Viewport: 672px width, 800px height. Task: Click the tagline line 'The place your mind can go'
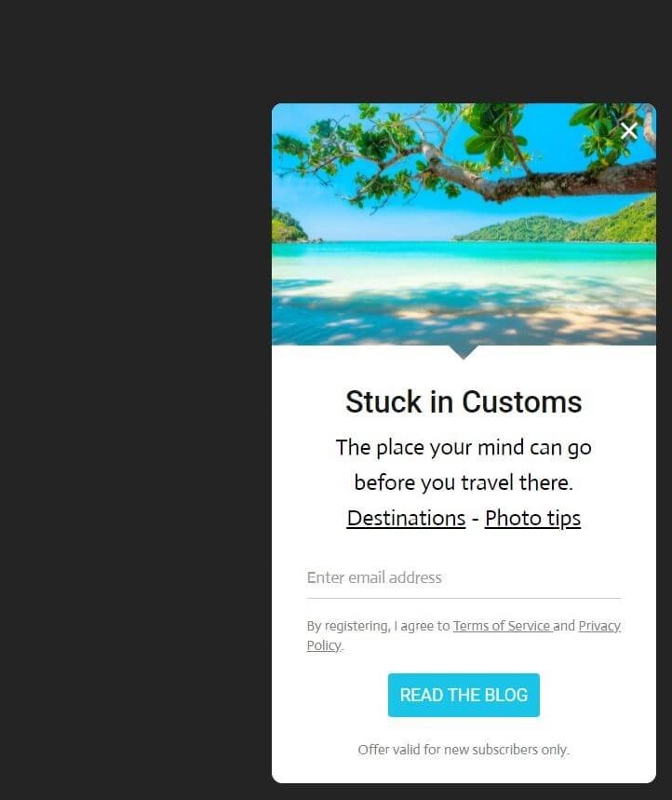464,447
